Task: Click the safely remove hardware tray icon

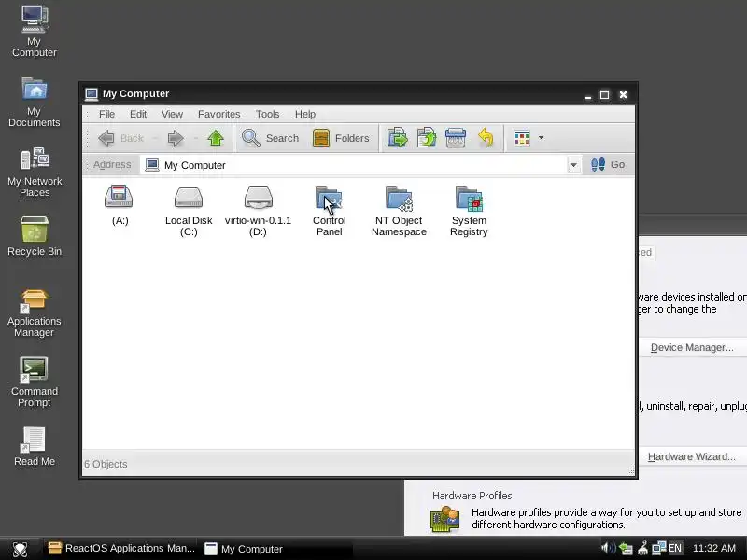Action: [626, 549]
